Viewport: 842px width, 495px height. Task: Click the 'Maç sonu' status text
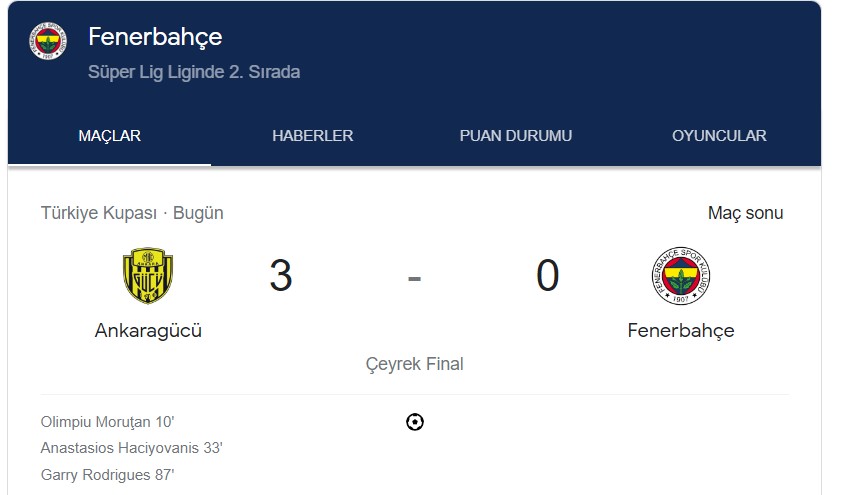click(x=745, y=213)
